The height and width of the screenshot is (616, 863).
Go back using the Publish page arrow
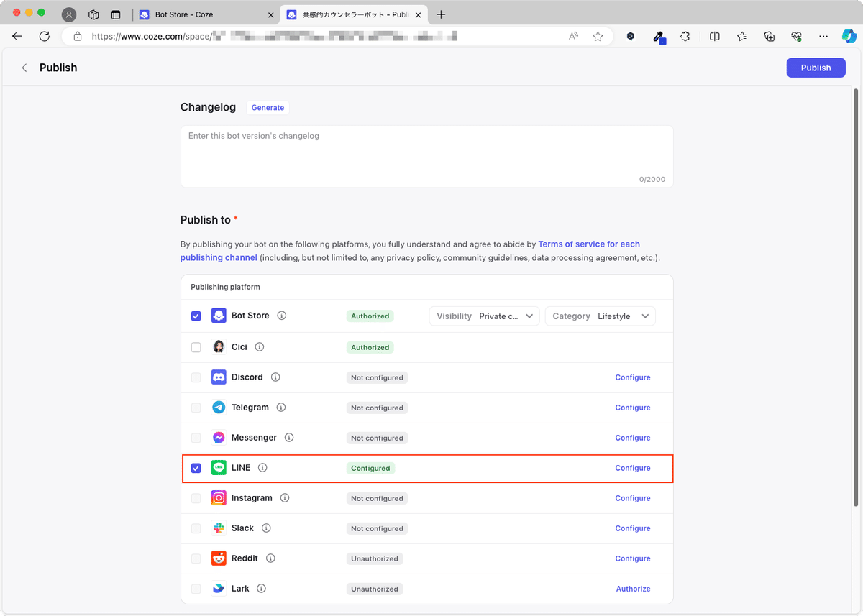(24, 68)
